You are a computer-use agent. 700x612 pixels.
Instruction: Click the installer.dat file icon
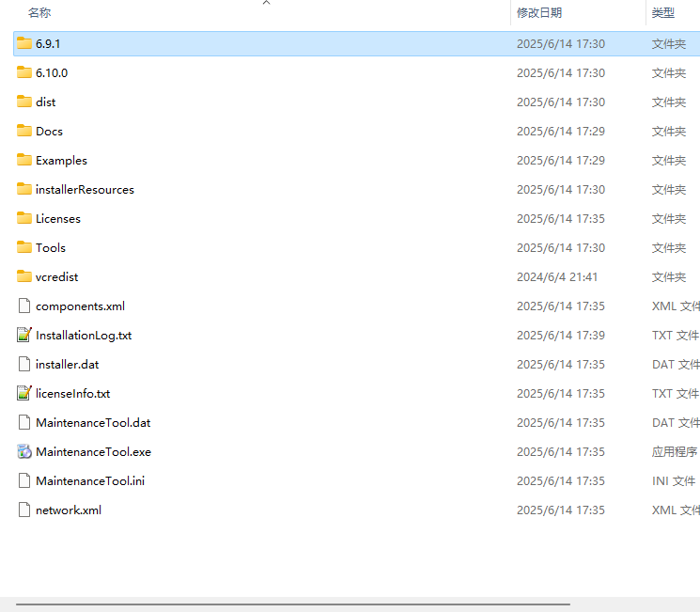click(x=24, y=364)
